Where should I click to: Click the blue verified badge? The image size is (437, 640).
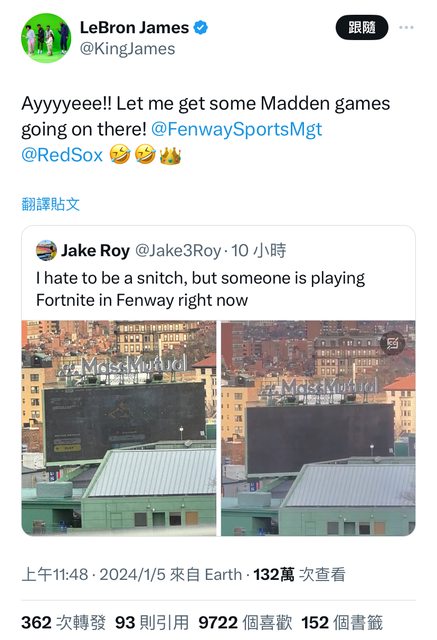click(200, 28)
